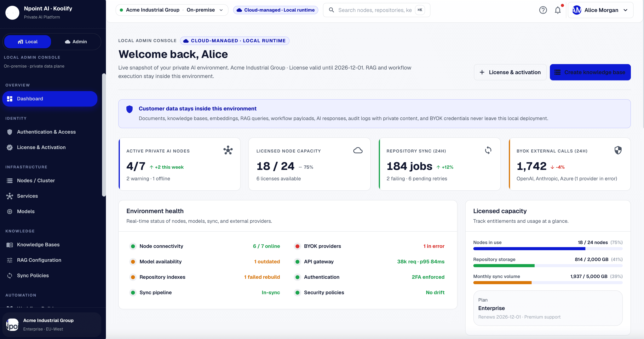Open Nodes / Cluster page
This screenshot has width=644, height=339.
pyautogui.click(x=50, y=181)
